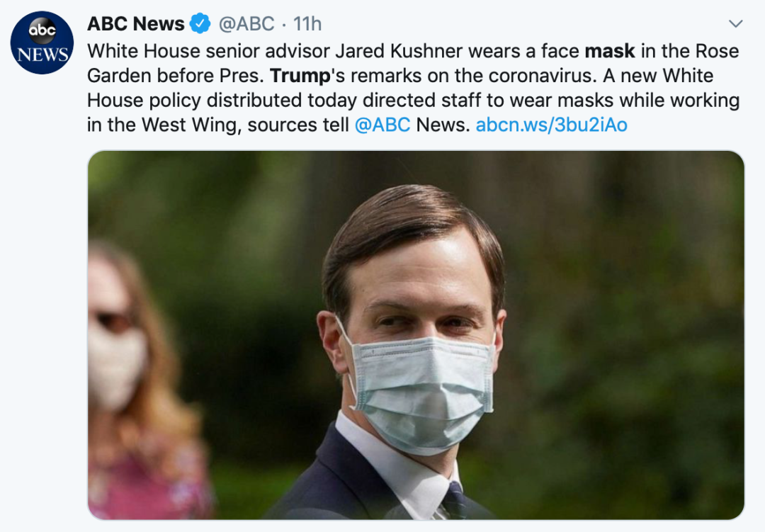Click the @ABC handle beside the name
The width and height of the screenshot is (765, 532).
coord(246,24)
